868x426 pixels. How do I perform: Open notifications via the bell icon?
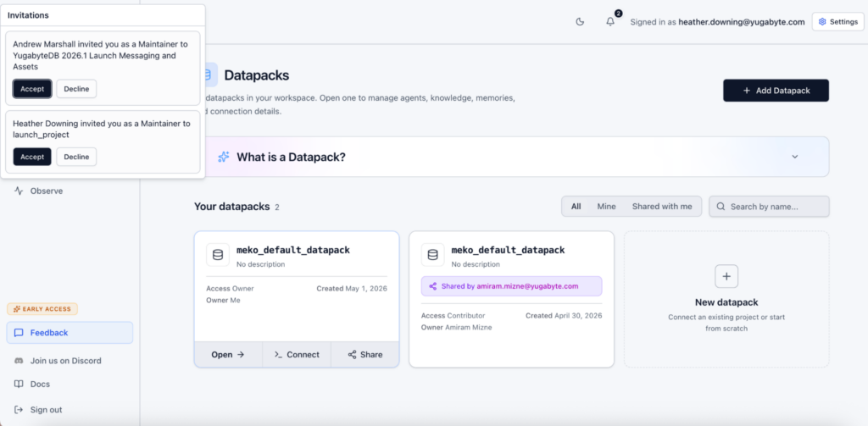point(610,22)
